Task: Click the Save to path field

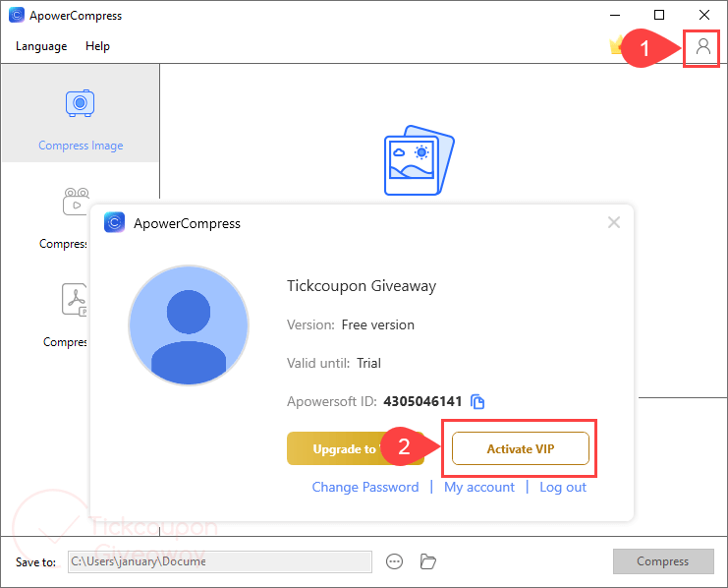Action: click(219, 561)
